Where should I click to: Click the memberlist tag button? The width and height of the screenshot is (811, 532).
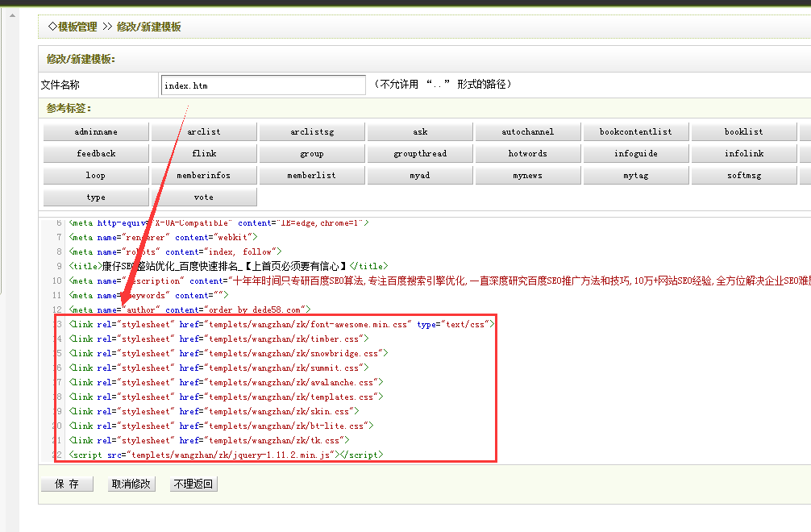click(x=312, y=175)
